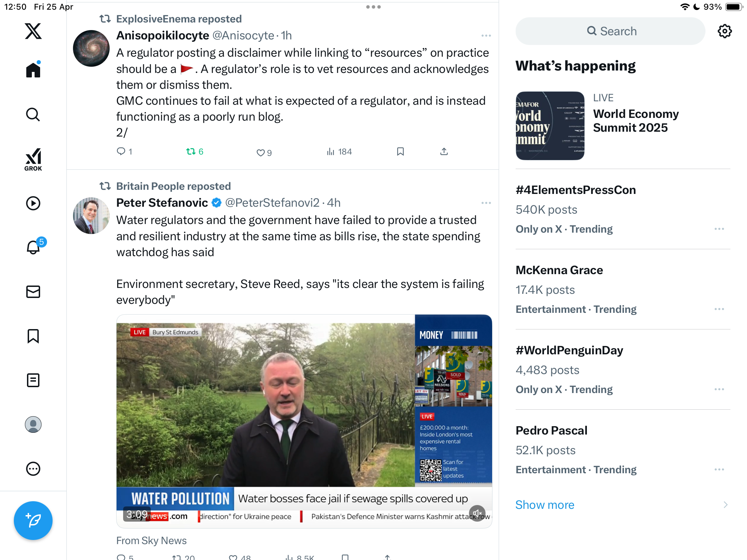Bookmark the Anisopoikilocyte post
The height and width of the screenshot is (560, 747).
pyautogui.click(x=400, y=151)
